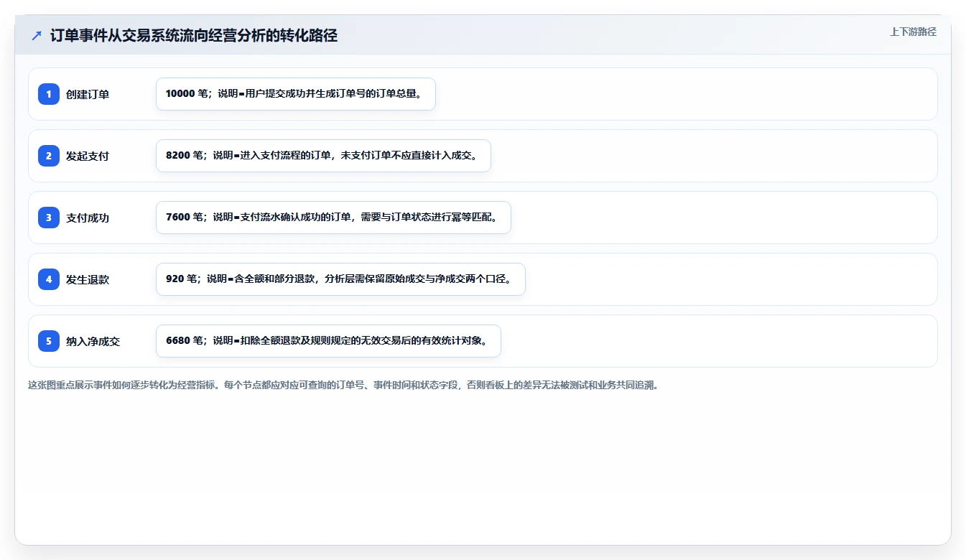966x560 pixels.
Task: Click the 创建订单 step label
Action: (x=88, y=94)
